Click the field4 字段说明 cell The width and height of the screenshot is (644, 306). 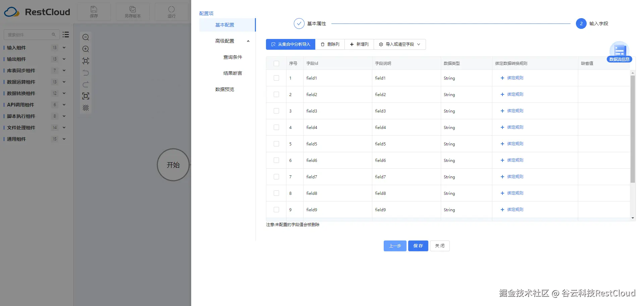tap(407, 127)
